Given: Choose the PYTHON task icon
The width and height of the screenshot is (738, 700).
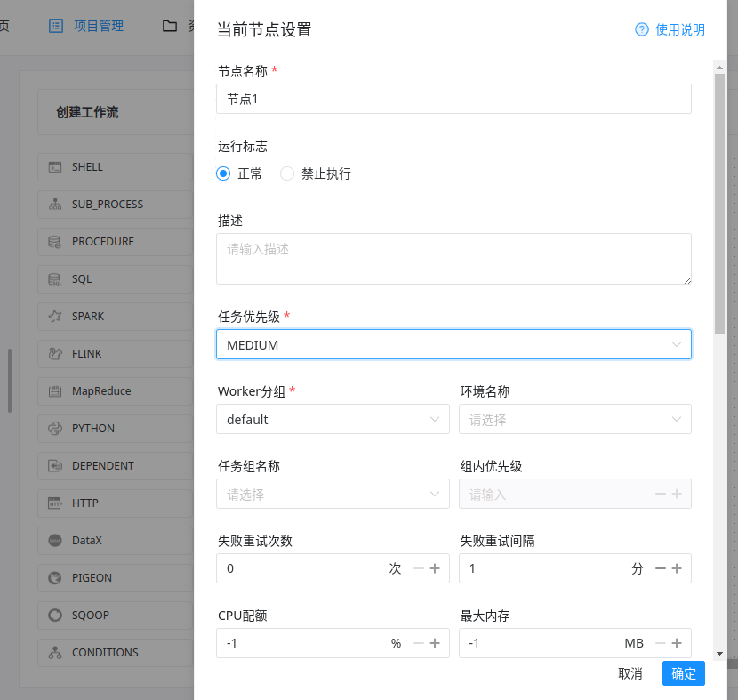Looking at the screenshot, I should click(55, 429).
